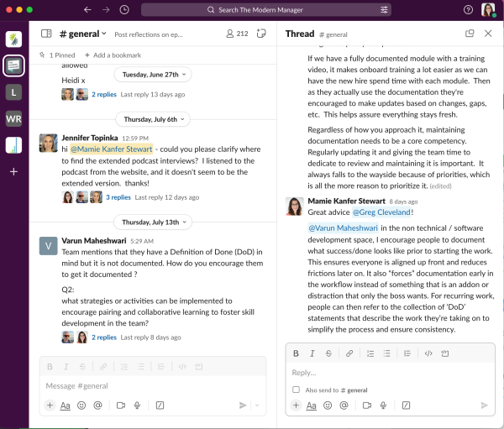The width and height of the screenshot is (504, 429).
Task: Record an audio clip in the channel composer
Action: [x=137, y=405]
